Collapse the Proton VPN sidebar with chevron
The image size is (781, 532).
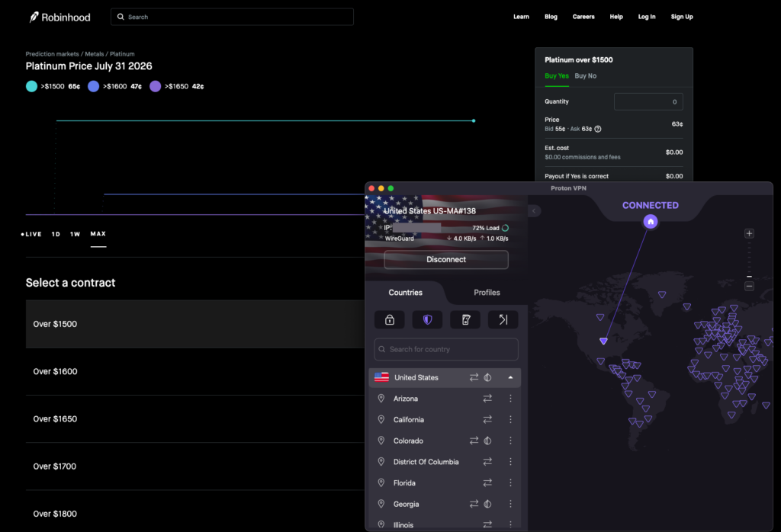(534, 211)
